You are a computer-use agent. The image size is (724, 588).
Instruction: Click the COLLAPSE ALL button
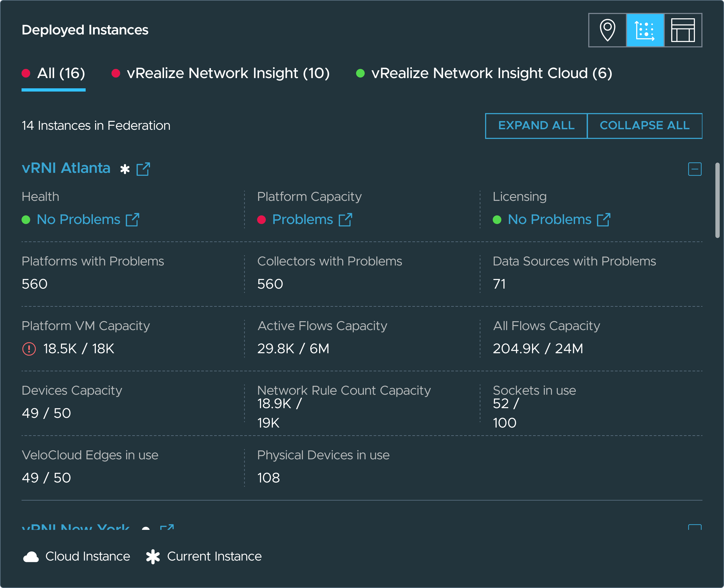click(x=644, y=126)
